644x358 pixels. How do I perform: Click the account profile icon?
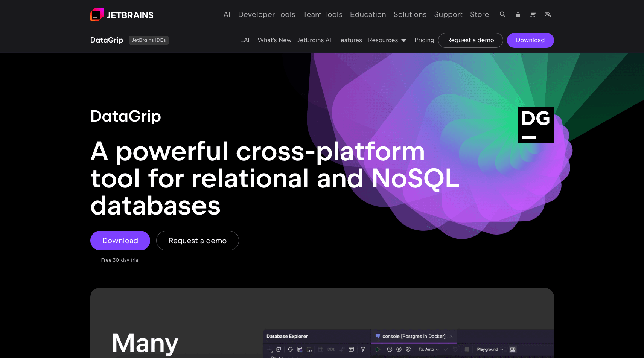[518, 14]
